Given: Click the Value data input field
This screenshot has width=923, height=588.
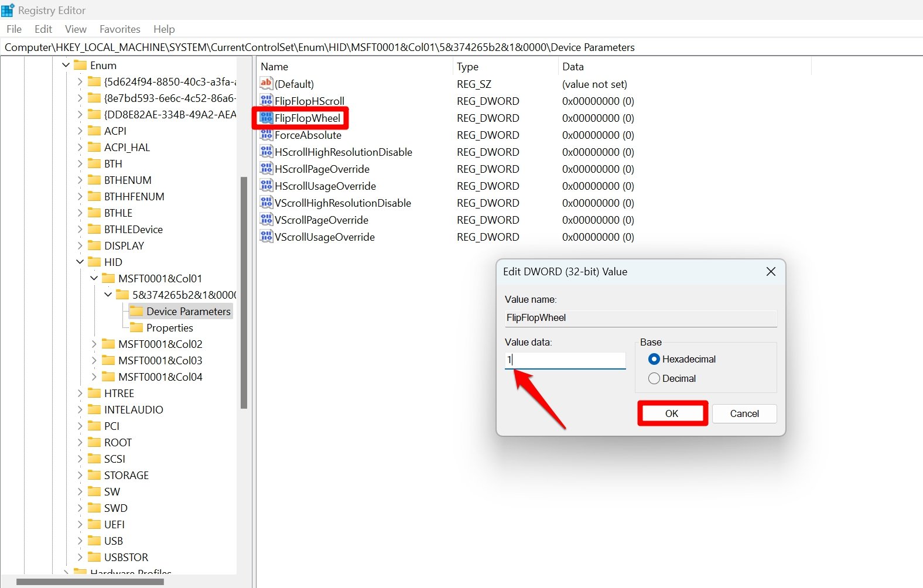Looking at the screenshot, I should click(565, 360).
